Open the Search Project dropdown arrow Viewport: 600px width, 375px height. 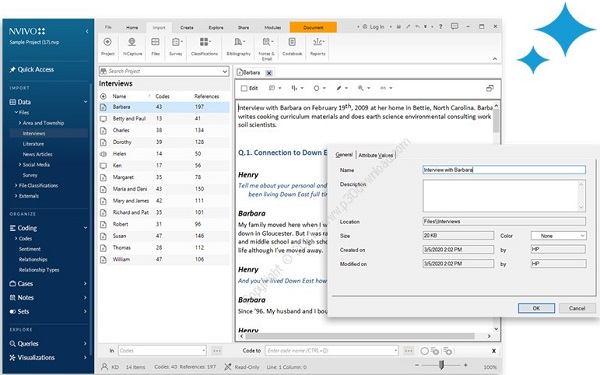click(x=224, y=71)
